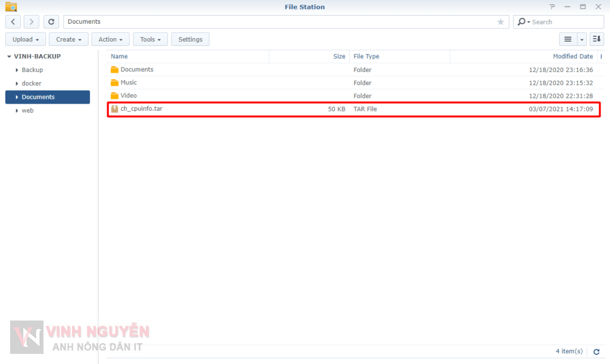
Task: Refresh the current folder in toolbar
Action: pos(51,22)
